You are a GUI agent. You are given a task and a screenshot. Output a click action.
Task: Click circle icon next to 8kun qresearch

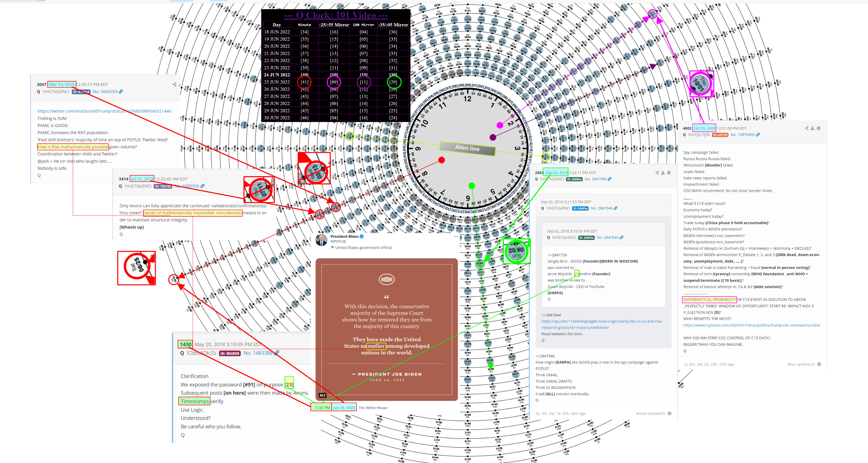click(819, 365)
